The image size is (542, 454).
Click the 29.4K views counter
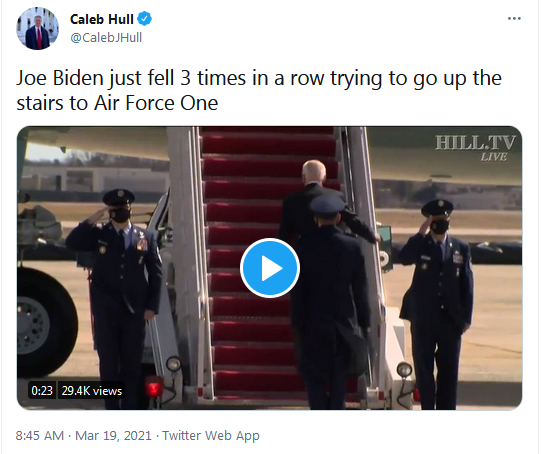(x=92, y=391)
